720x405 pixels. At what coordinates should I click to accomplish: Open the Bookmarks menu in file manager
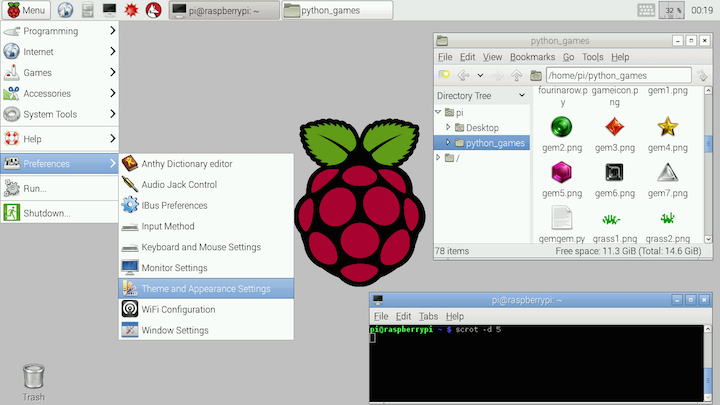point(532,57)
